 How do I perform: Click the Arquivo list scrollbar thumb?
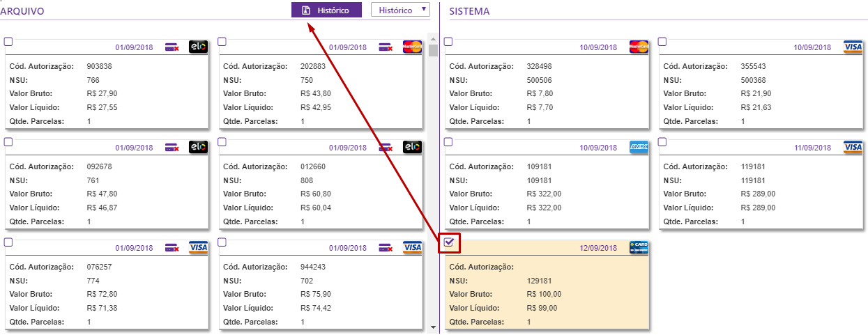(x=433, y=50)
